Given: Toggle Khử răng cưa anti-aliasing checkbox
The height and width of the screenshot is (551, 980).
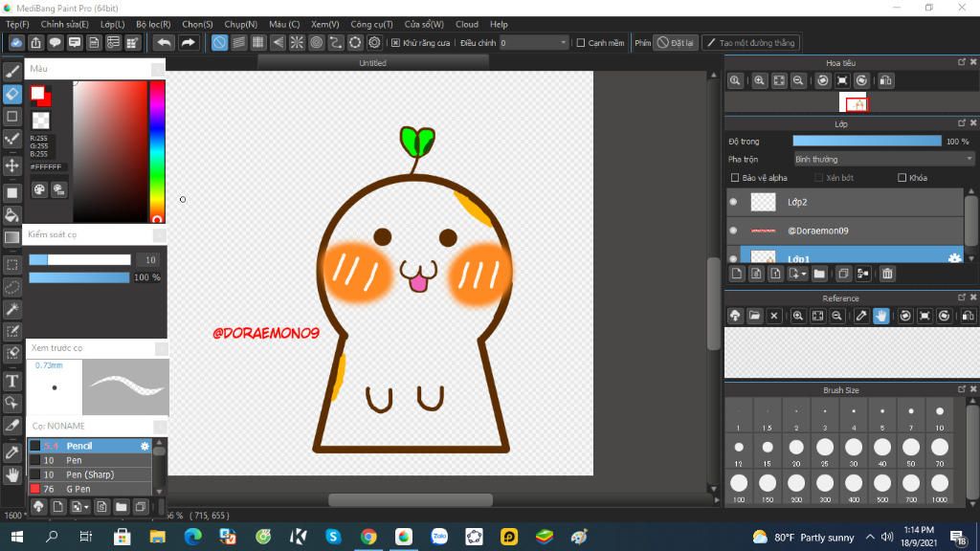Looking at the screenshot, I should coord(395,42).
